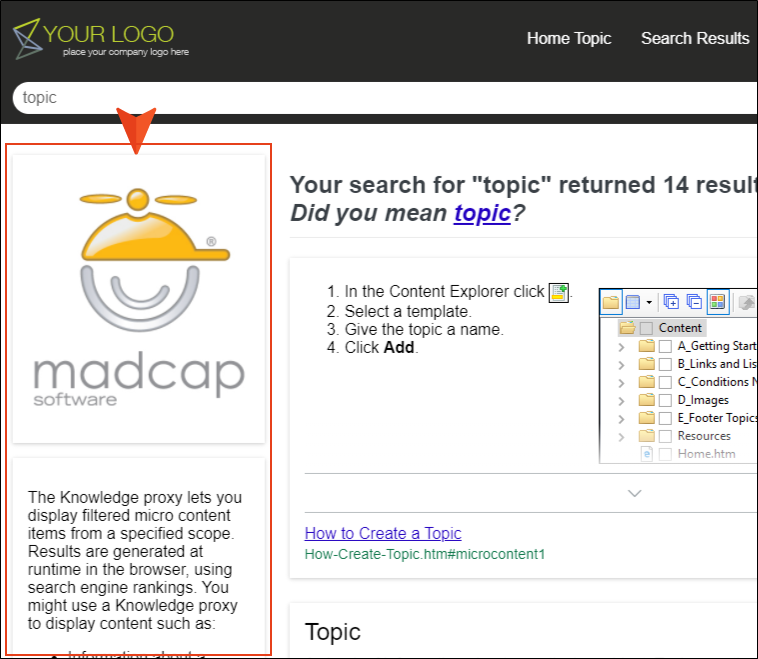Click the four-color squares toolbar icon

(x=717, y=302)
